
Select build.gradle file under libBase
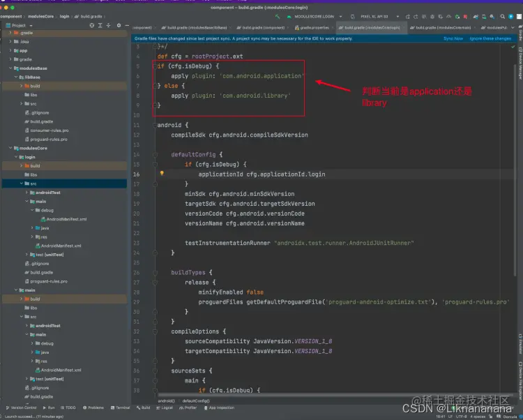point(38,121)
